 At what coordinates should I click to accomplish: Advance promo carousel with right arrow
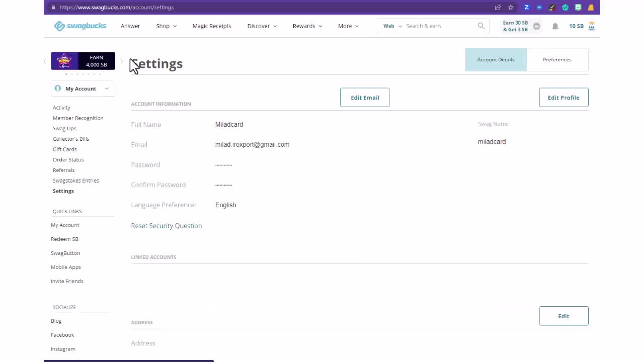[121, 61]
